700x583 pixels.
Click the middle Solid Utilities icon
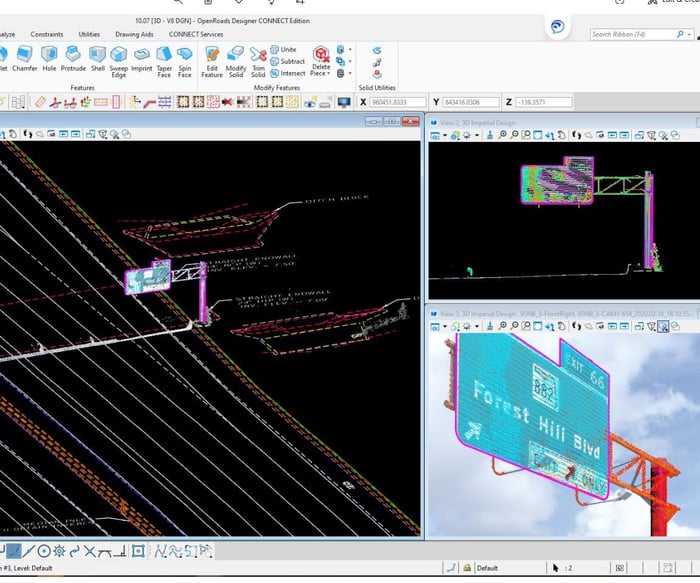(x=377, y=62)
